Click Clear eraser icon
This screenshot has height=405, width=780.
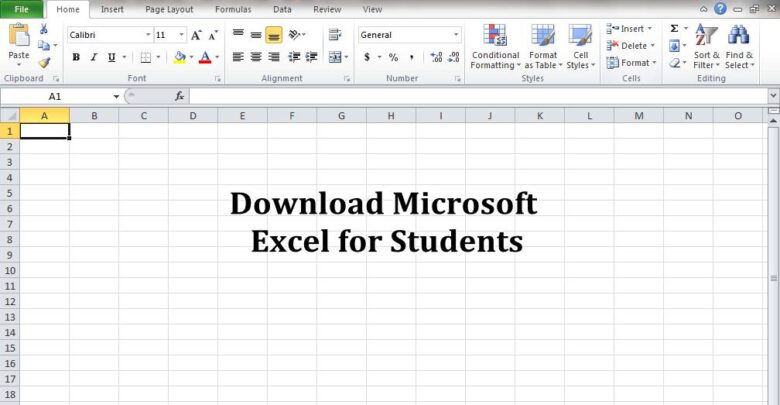tap(675, 63)
